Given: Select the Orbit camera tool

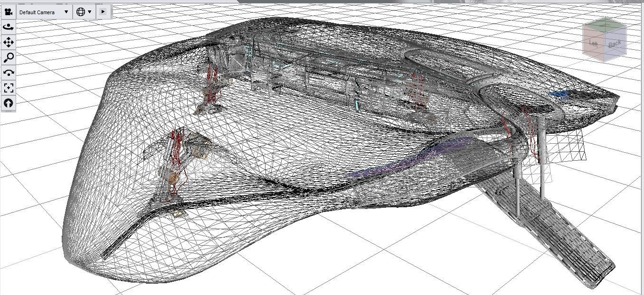Looking at the screenshot, I should click(x=8, y=27).
